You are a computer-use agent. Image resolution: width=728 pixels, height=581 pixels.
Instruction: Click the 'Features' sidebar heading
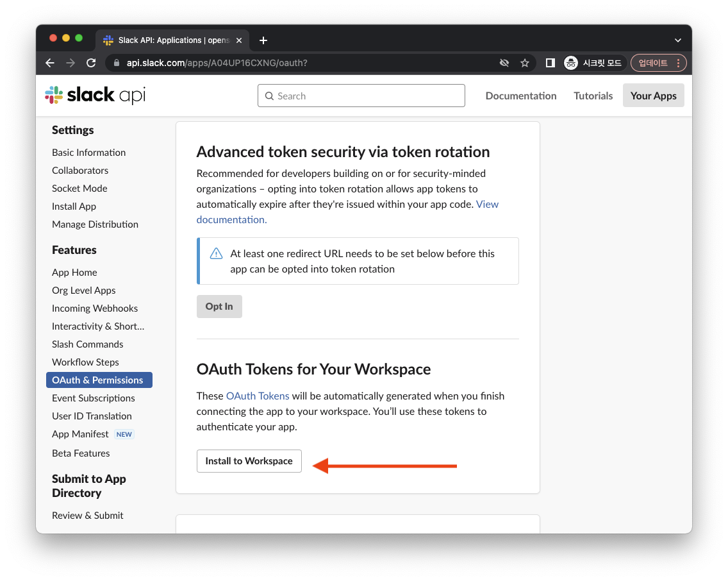(74, 250)
